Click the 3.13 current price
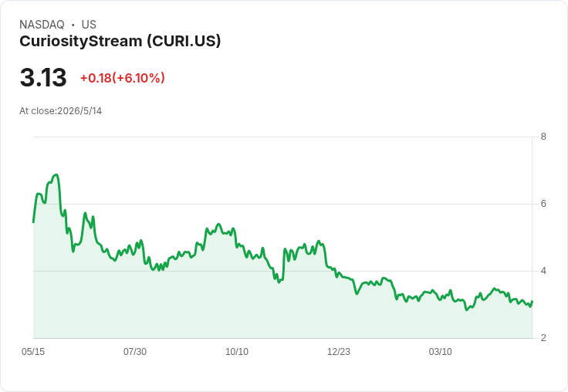The height and width of the screenshot is (392, 568). click(43, 77)
